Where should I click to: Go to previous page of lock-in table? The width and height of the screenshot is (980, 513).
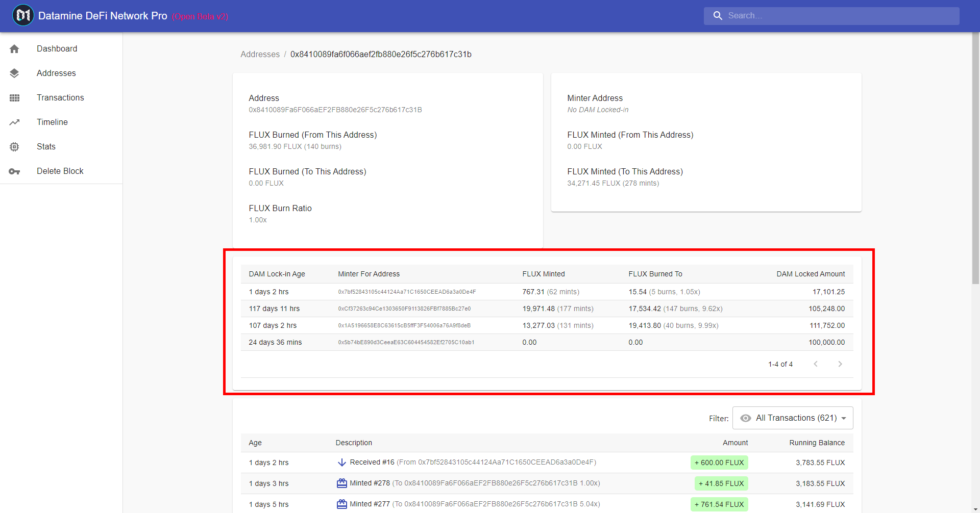tap(816, 364)
